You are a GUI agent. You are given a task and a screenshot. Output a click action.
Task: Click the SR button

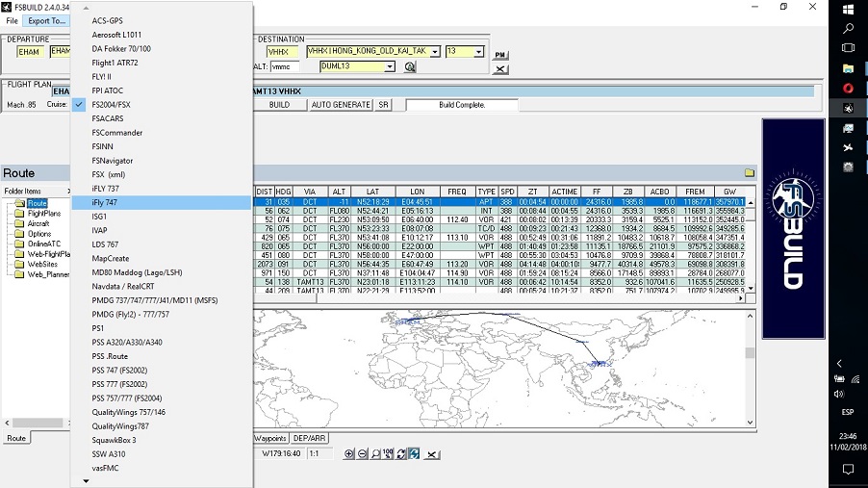tap(383, 105)
